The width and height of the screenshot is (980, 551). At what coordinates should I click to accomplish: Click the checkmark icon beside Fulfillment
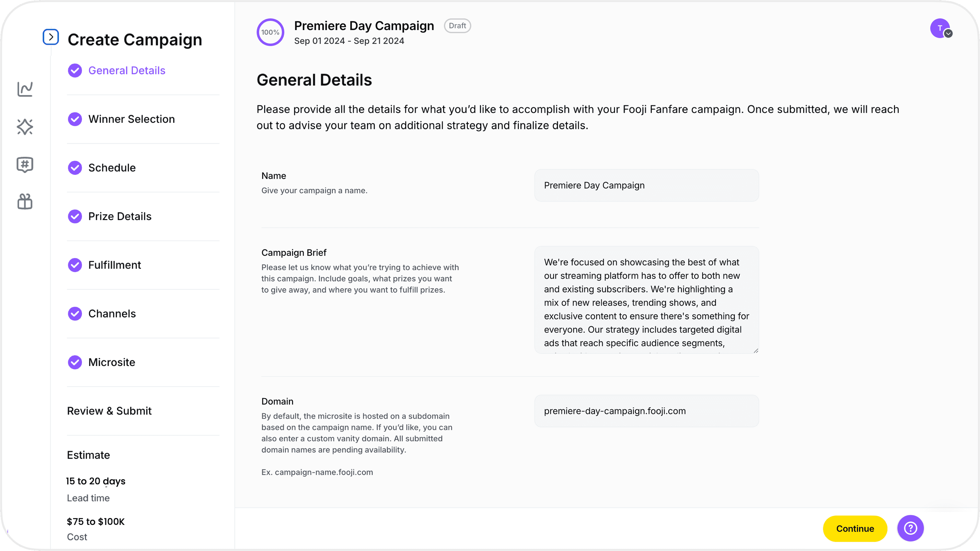point(75,265)
